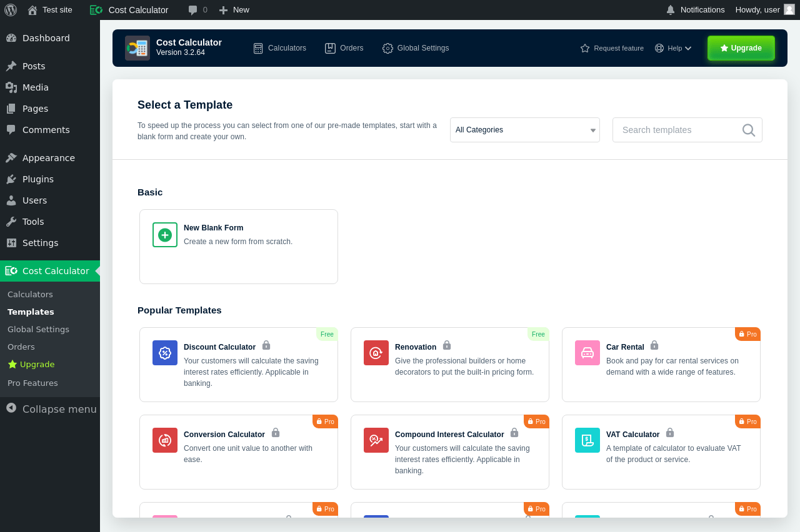Click the New Blank Form plus icon

click(165, 235)
